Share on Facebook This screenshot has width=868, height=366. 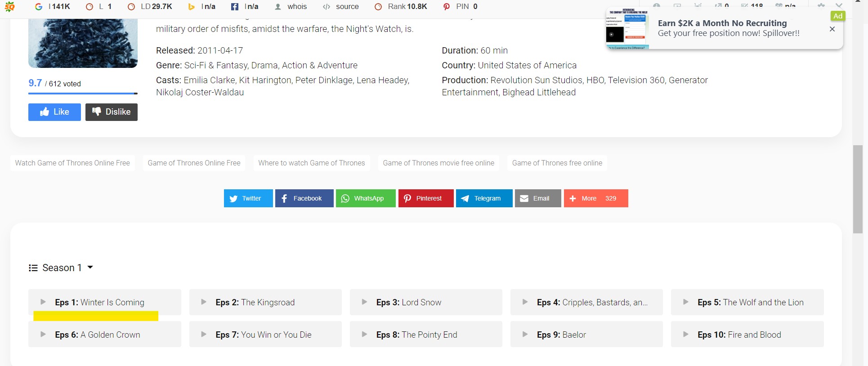click(x=304, y=198)
